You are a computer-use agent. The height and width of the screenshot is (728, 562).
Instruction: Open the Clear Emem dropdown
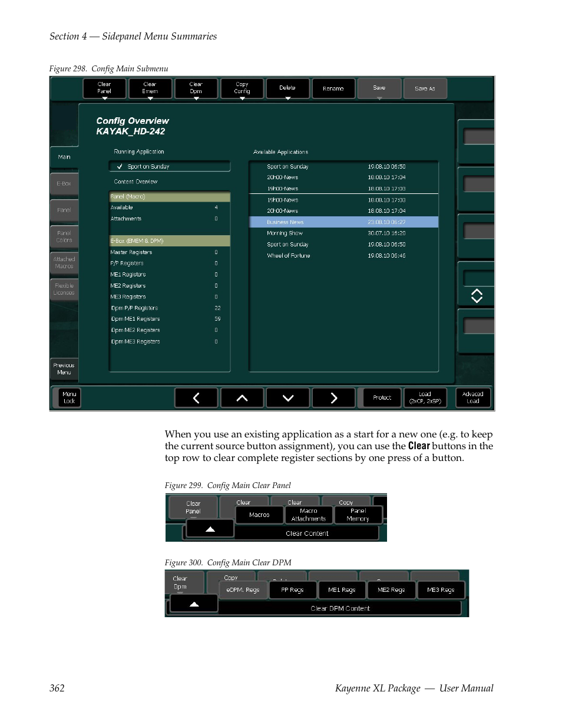[150, 88]
